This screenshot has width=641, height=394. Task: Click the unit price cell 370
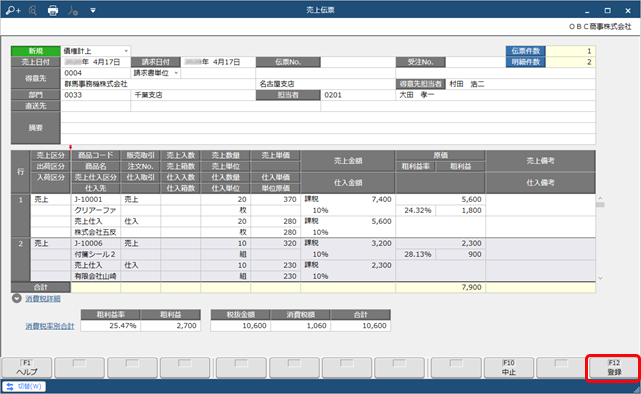tap(276, 199)
